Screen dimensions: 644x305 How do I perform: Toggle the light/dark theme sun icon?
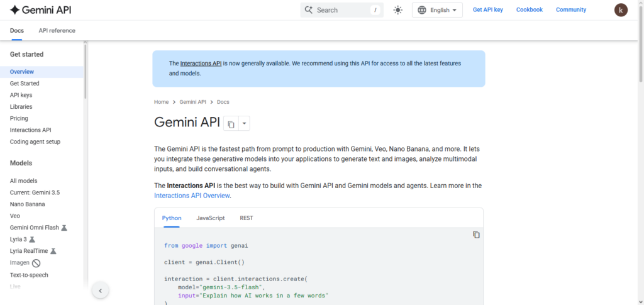pos(397,10)
